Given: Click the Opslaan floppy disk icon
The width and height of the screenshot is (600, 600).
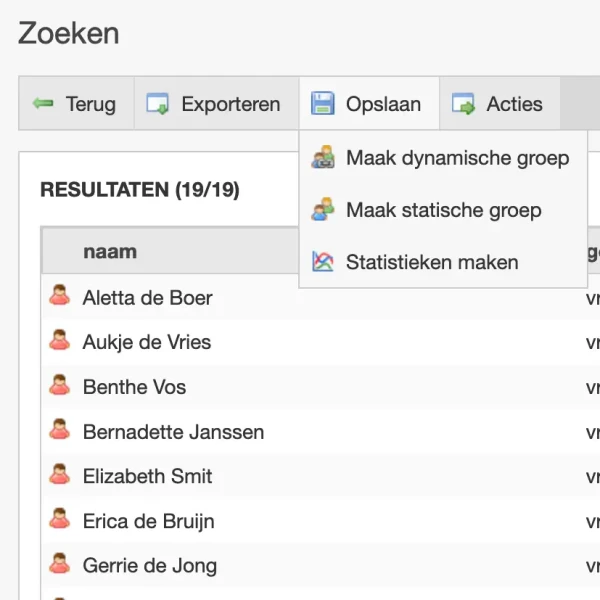Looking at the screenshot, I should pos(322,104).
